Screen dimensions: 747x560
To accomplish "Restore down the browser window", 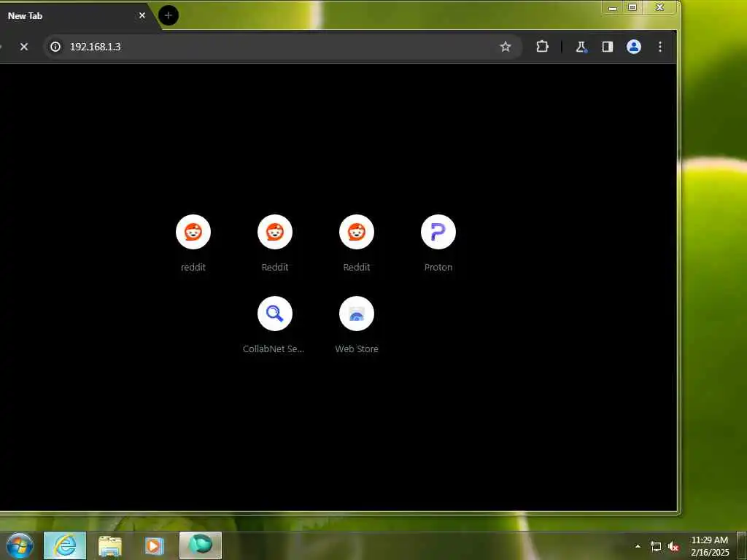I will pos(632,7).
